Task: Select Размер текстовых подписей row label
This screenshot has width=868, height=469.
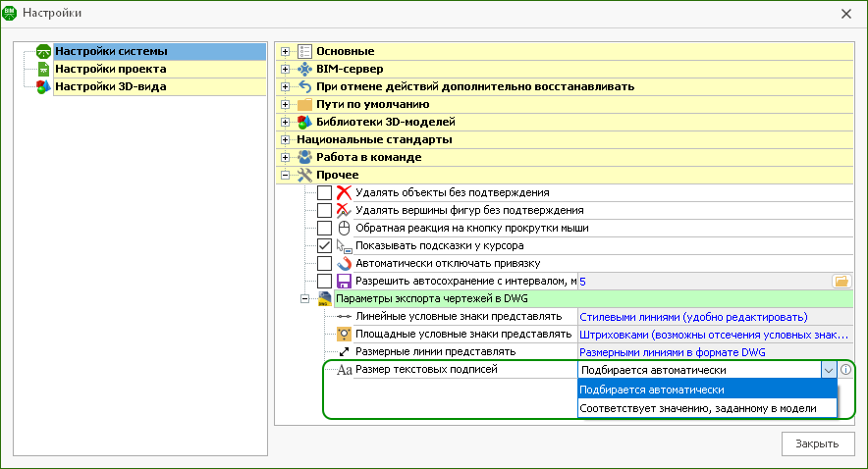Action: coord(426,370)
